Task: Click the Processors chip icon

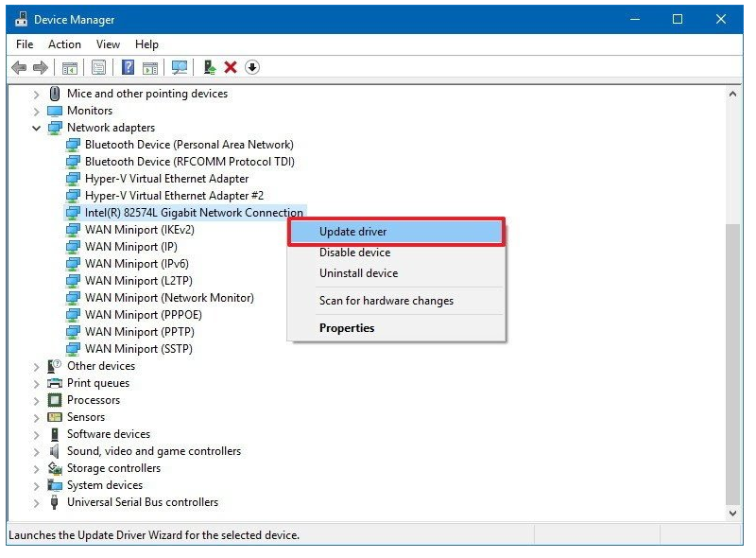Action: point(55,400)
